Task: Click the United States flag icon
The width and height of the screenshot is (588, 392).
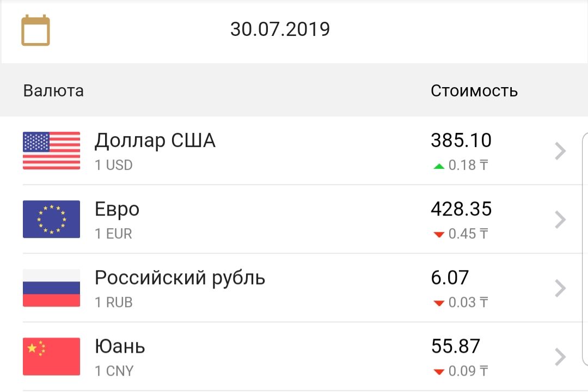Action: tap(51, 151)
